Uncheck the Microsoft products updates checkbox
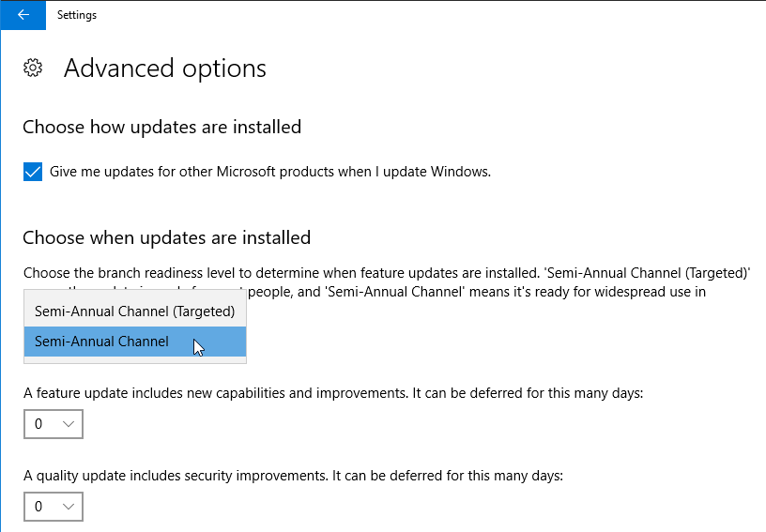Image resolution: width=766 pixels, height=532 pixels. pyautogui.click(x=33, y=172)
